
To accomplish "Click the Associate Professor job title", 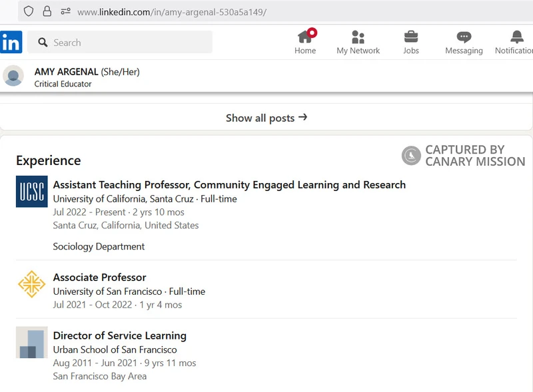I will (99, 277).
